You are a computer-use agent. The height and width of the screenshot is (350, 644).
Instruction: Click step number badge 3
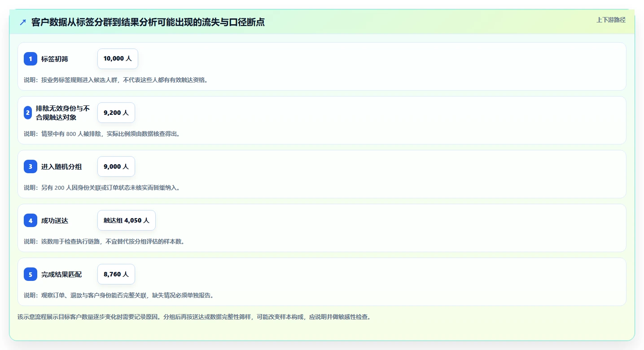[31, 166]
